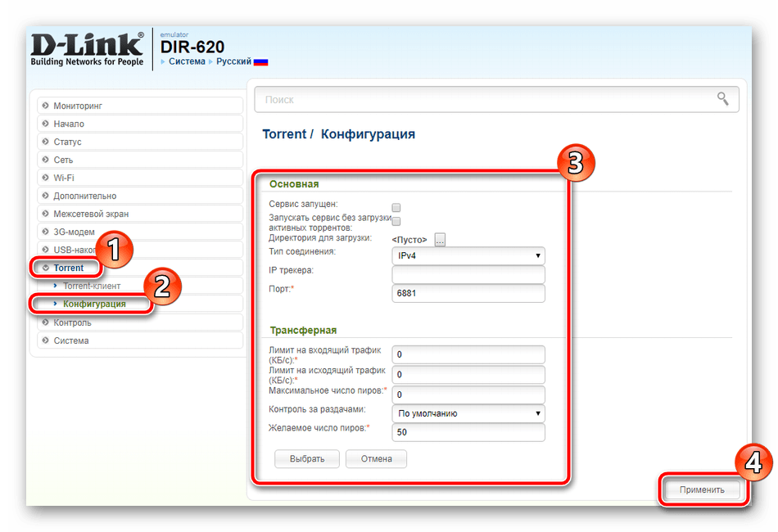Viewport: 778px width, 532px height.
Task: Click the Russian flag icon
Action: (x=260, y=62)
